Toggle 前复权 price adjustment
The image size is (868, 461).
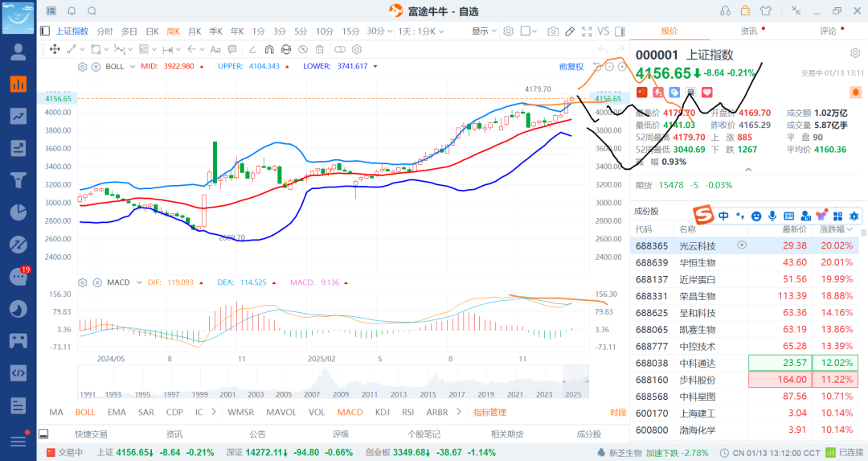tap(571, 67)
